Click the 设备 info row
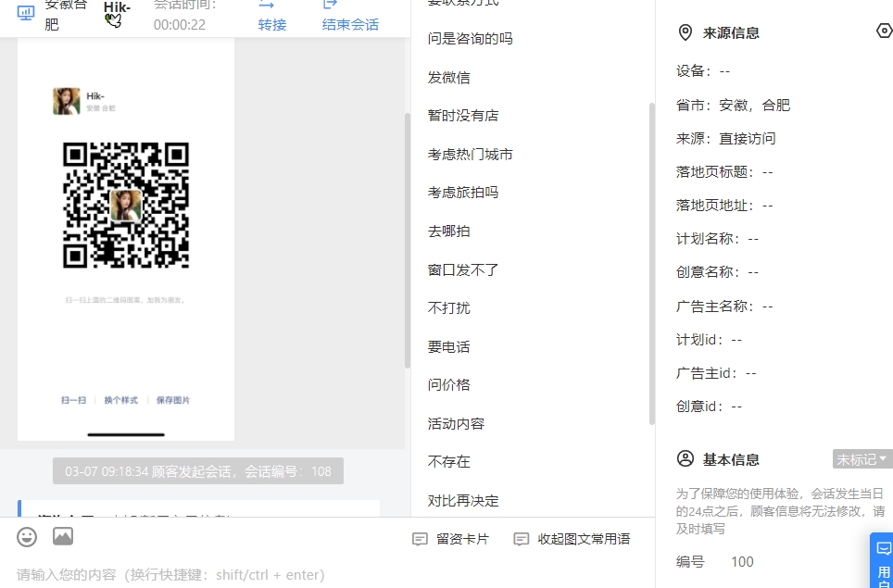The height and width of the screenshot is (588, 893). [x=703, y=71]
